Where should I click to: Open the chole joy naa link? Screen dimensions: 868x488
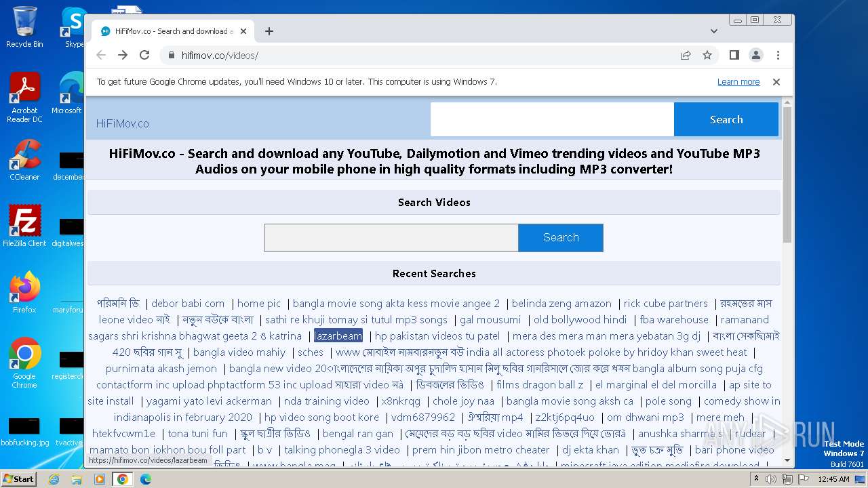point(464,401)
